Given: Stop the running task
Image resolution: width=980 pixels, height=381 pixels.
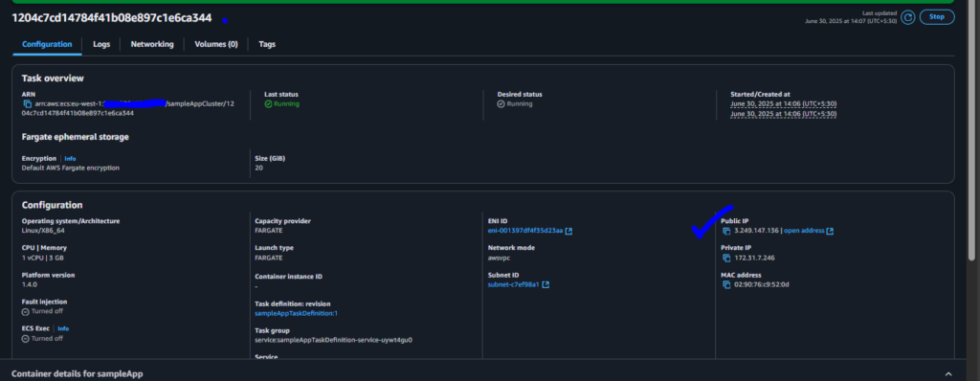Looking at the screenshot, I should pyautogui.click(x=937, y=17).
